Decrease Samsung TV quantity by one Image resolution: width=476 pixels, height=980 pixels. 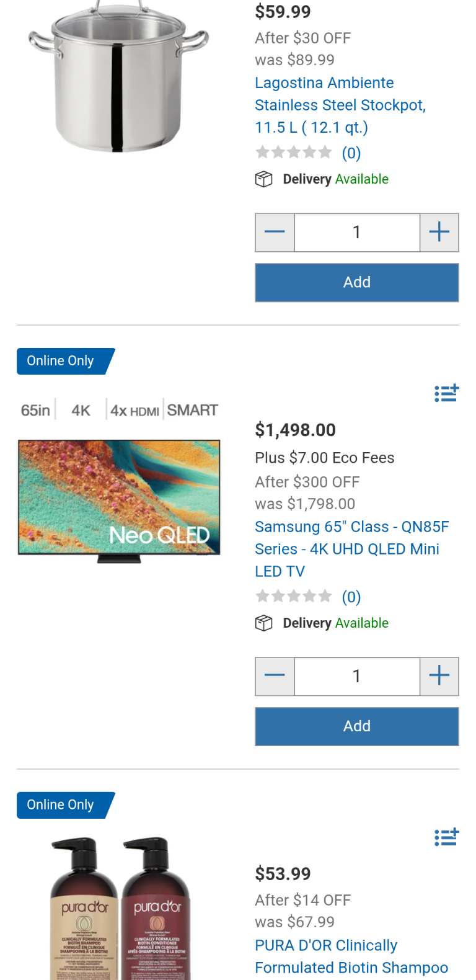point(275,676)
